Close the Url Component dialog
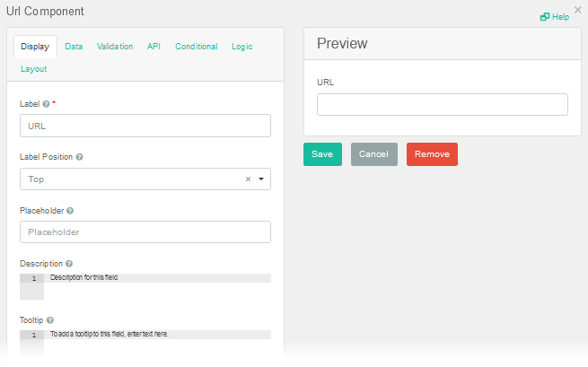Viewport: 588px width, 367px height. pos(577,9)
